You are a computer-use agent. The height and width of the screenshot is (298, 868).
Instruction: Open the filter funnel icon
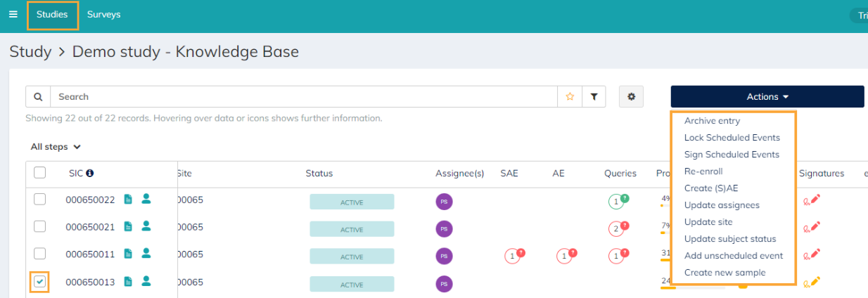point(594,97)
